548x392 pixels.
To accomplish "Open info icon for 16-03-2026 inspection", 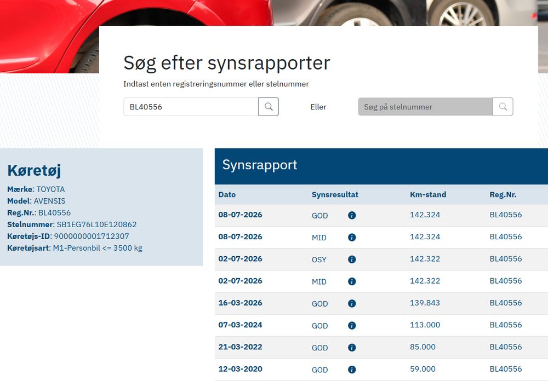I will pos(352,303).
